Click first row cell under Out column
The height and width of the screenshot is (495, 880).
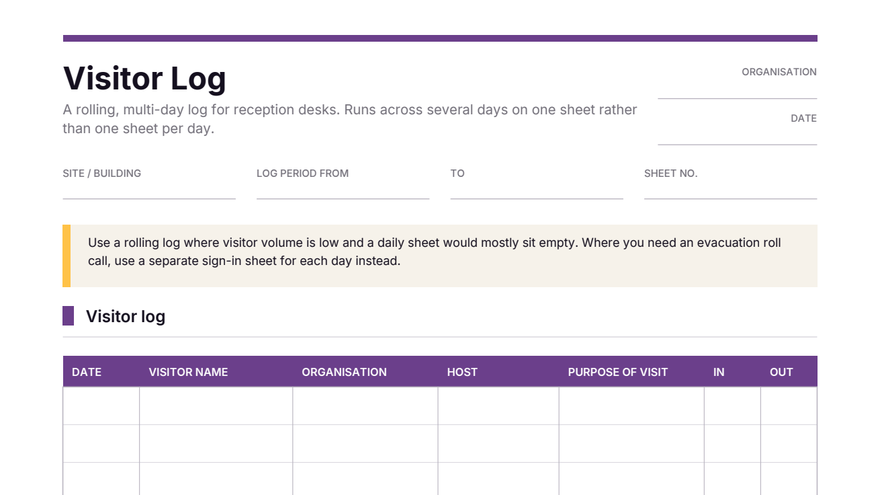[789, 406]
